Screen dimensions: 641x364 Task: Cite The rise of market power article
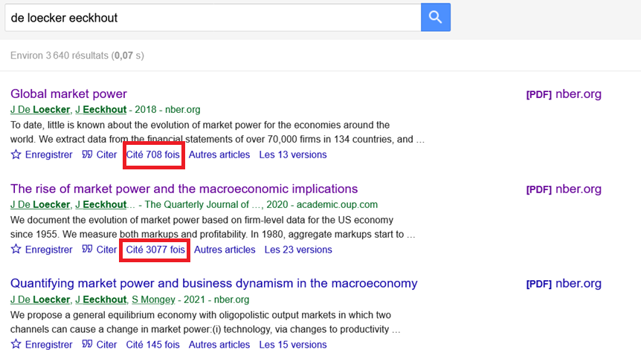[100, 250]
